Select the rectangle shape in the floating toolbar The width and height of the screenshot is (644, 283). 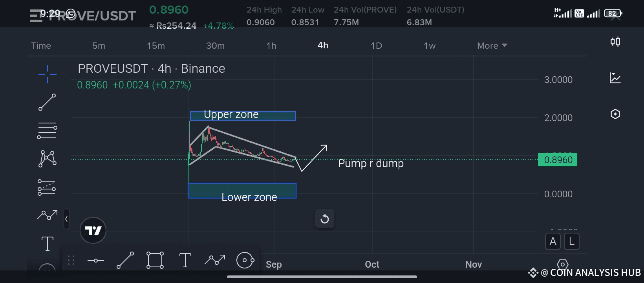155,260
